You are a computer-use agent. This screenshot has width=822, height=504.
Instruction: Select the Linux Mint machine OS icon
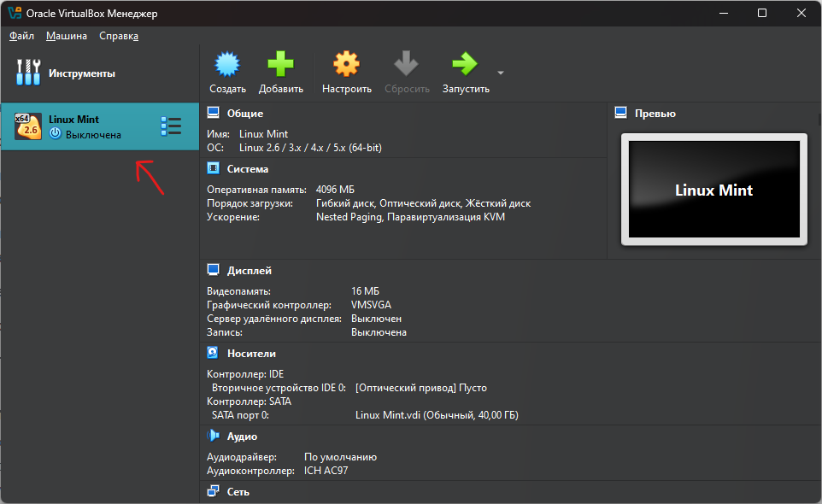pos(28,126)
